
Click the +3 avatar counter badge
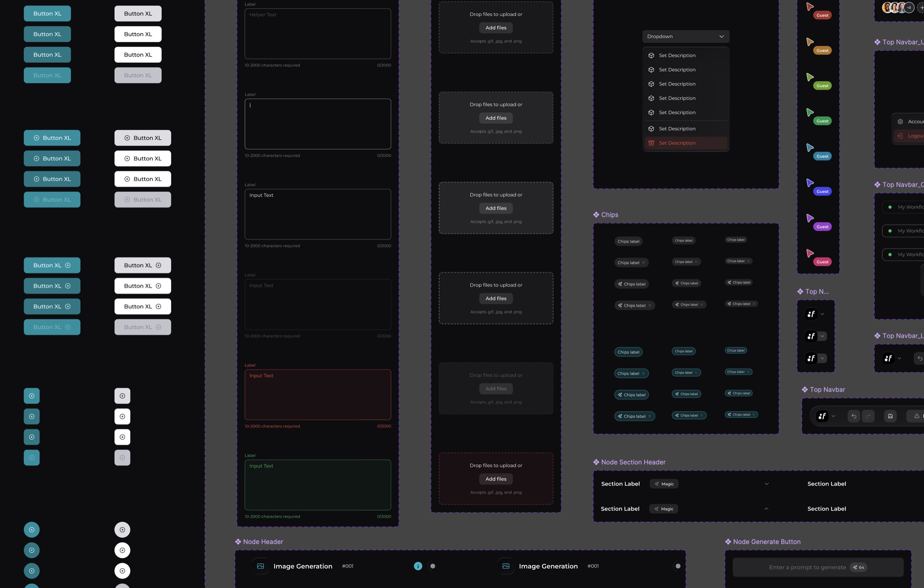click(x=909, y=7)
